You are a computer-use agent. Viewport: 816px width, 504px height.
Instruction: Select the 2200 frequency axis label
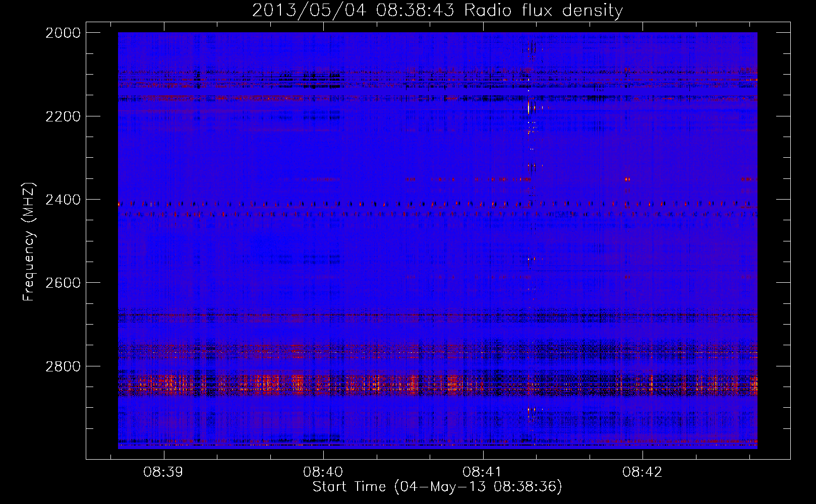pyautogui.click(x=63, y=116)
